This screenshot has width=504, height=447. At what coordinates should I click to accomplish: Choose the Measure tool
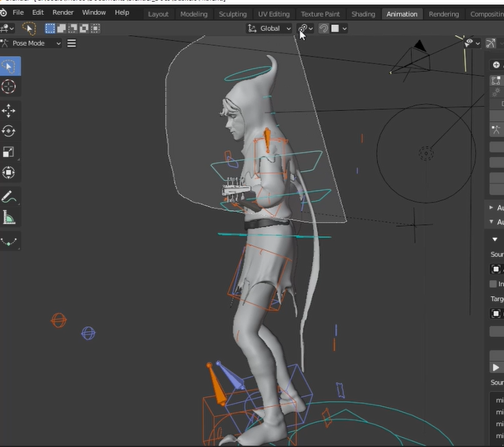9,218
